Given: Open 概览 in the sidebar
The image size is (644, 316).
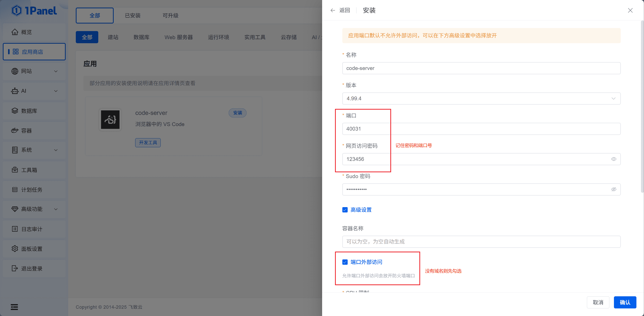Looking at the screenshot, I should point(34,32).
